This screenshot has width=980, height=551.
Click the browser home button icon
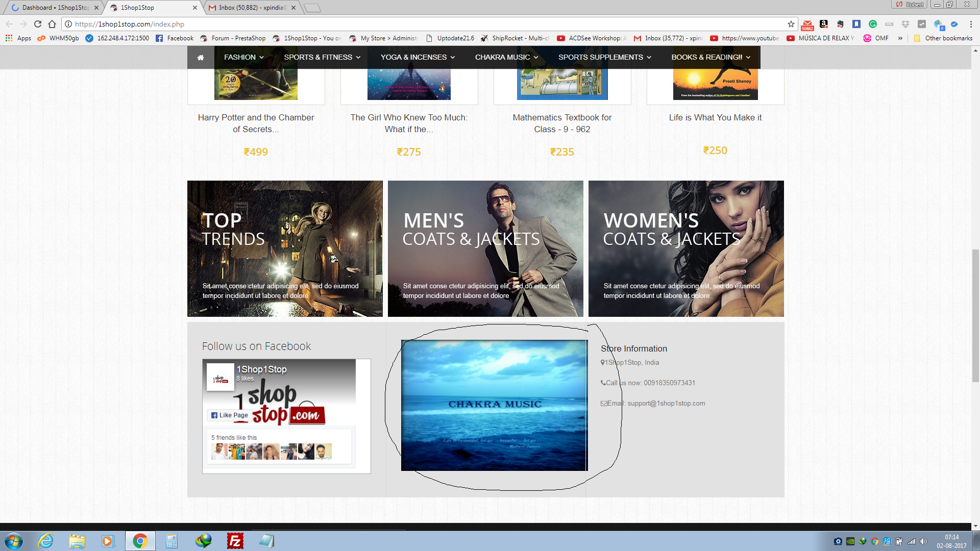[x=52, y=24]
